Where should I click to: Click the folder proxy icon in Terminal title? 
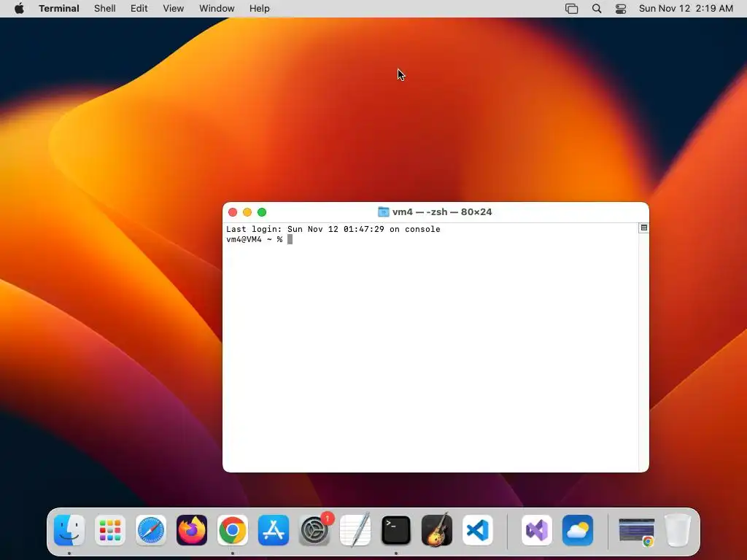pos(384,212)
